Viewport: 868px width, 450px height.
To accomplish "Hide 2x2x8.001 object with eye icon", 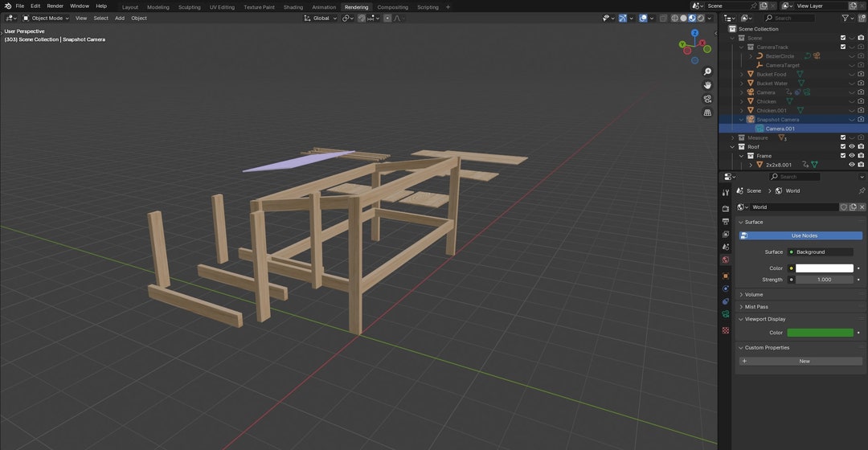I will 852,165.
